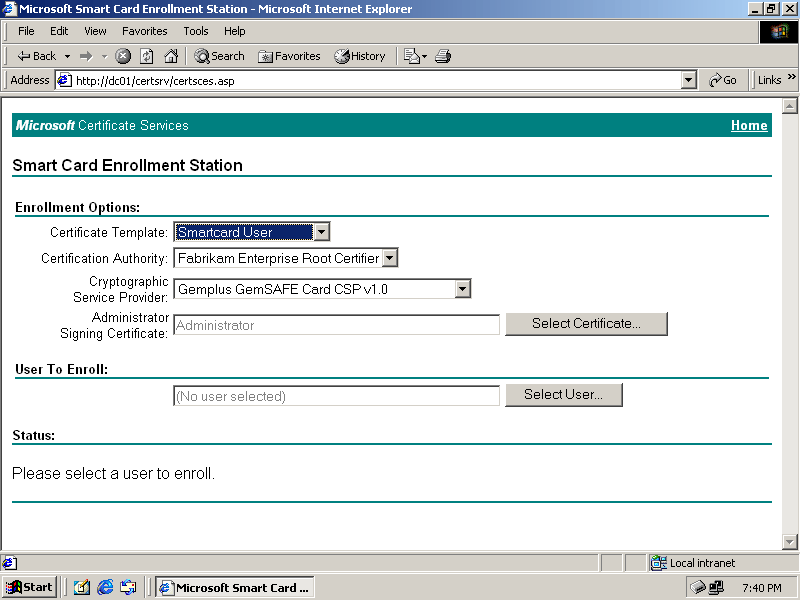Follow the Home link in header
This screenshot has width=800, height=600.
click(749, 125)
